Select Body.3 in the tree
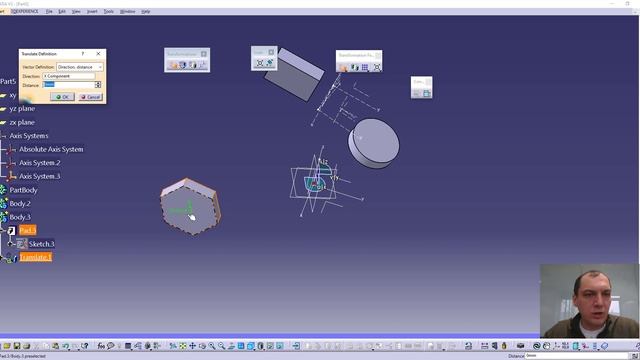The image size is (640, 360). tap(20, 217)
